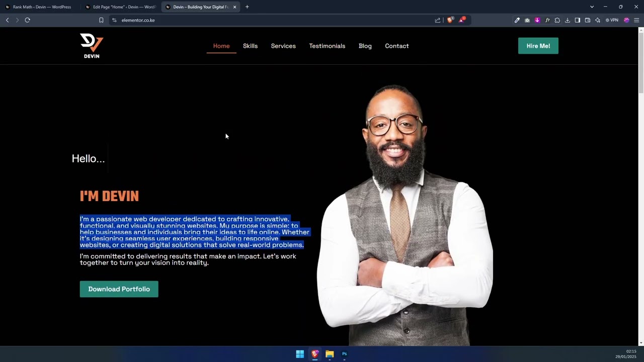Click the portrait photo of Devin

point(405,216)
